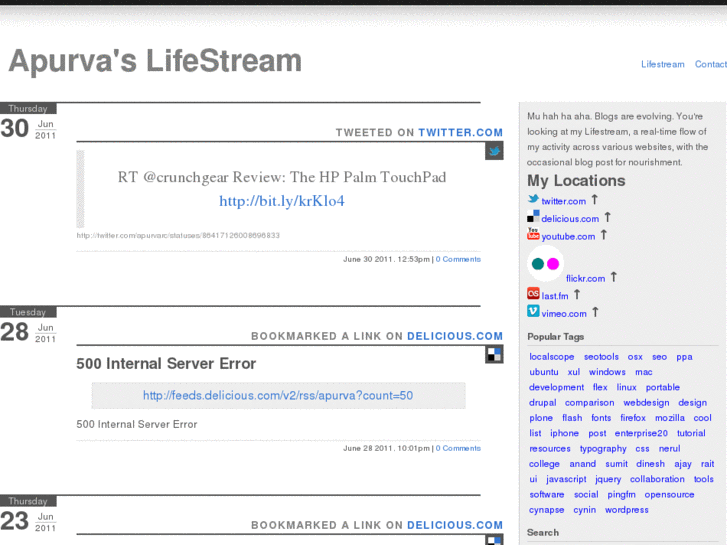Click the June 28 2011 10:01pm timestamp
727x545 pixels.
point(387,449)
